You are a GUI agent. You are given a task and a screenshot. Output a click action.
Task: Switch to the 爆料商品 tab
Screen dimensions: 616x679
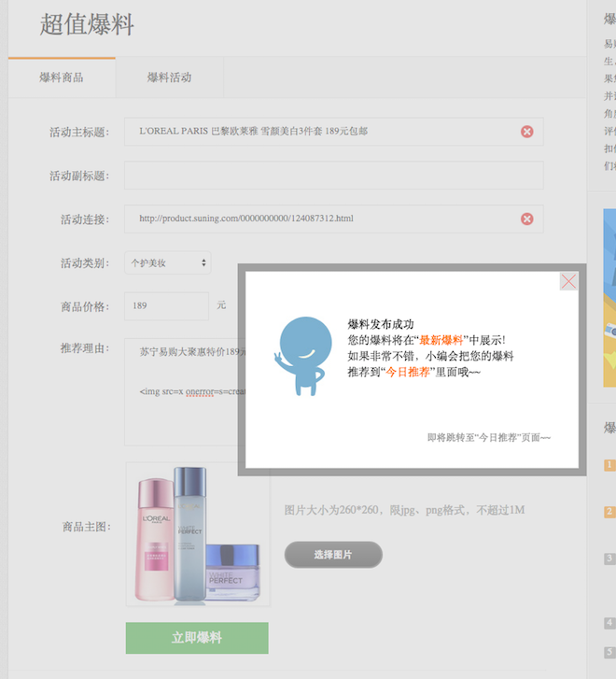click(x=62, y=78)
